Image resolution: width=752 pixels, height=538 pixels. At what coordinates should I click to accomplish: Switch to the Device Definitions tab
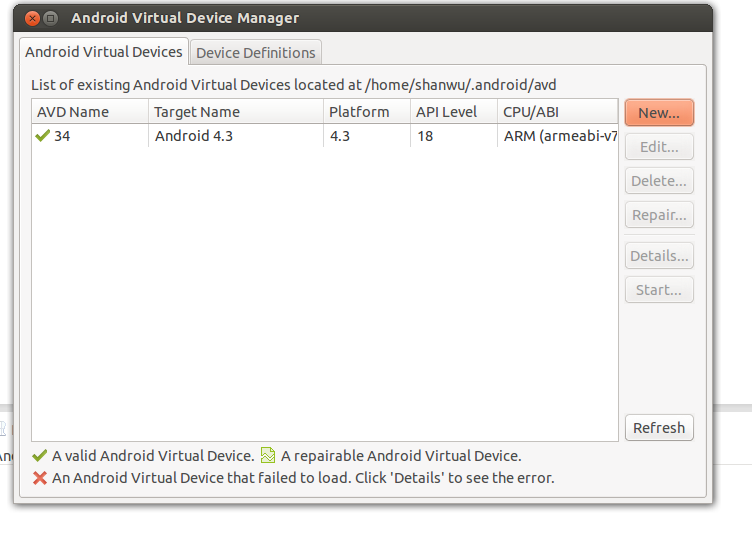click(256, 52)
